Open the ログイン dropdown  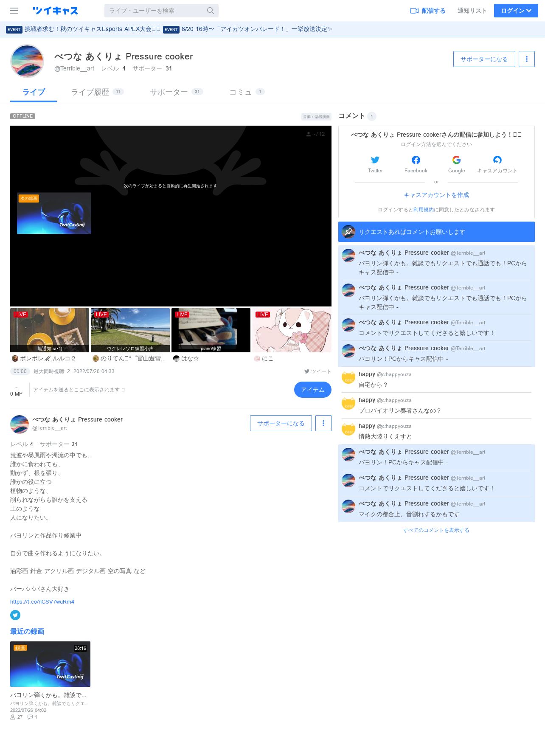point(516,11)
